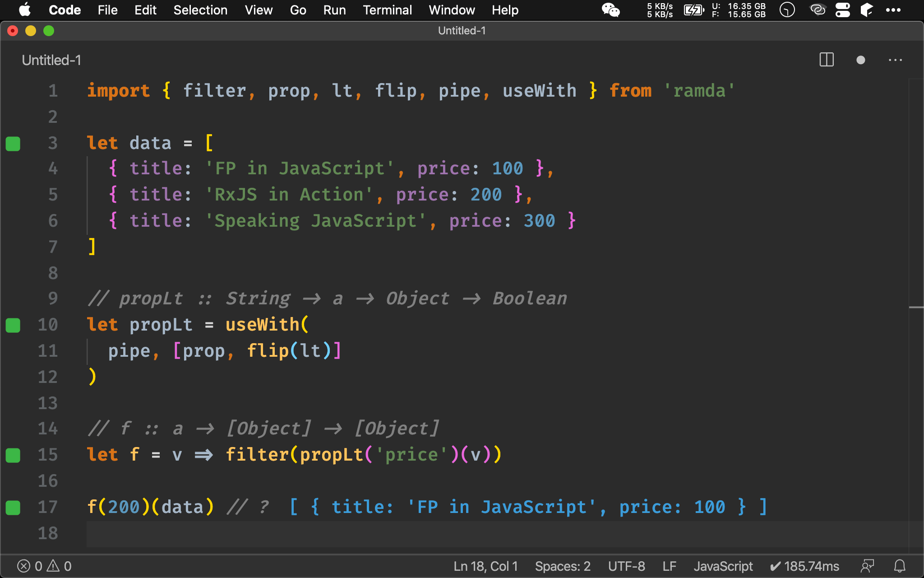Viewport: 924px width, 578px height.
Task: Click the memory usage indicator
Action: pos(739,10)
